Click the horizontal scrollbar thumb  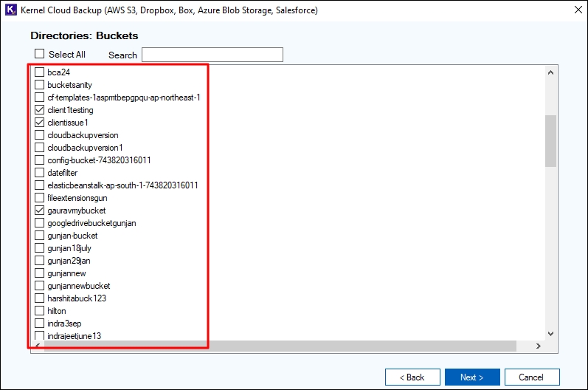(280, 346)
